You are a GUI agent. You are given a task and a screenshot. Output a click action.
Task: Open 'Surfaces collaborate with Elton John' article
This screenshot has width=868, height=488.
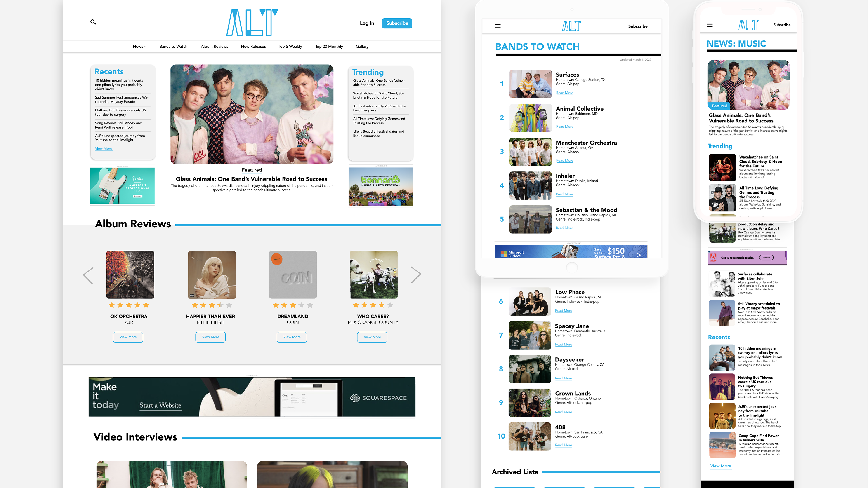click(745, 284)
